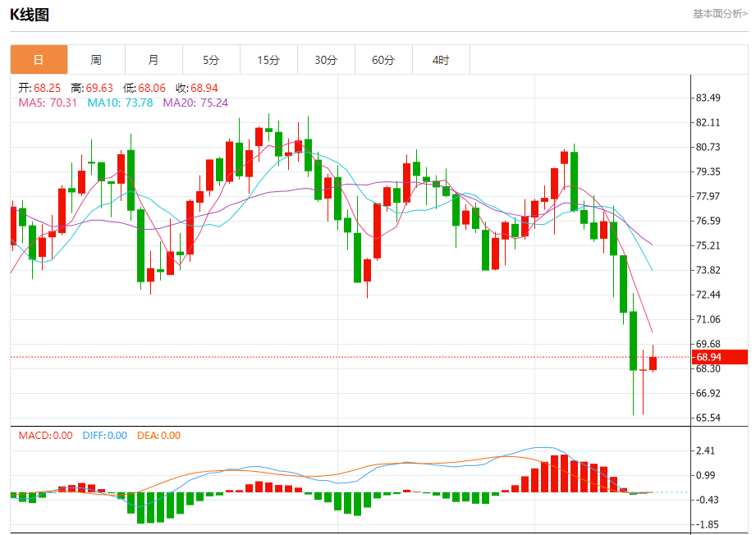Click the MACD:0.00 indicator label
The width and height of the screenshot is (756, 535).
tap(45, 436)
